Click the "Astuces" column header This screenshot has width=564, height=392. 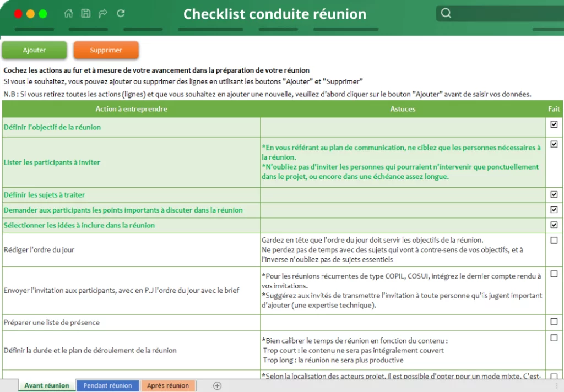403,109
